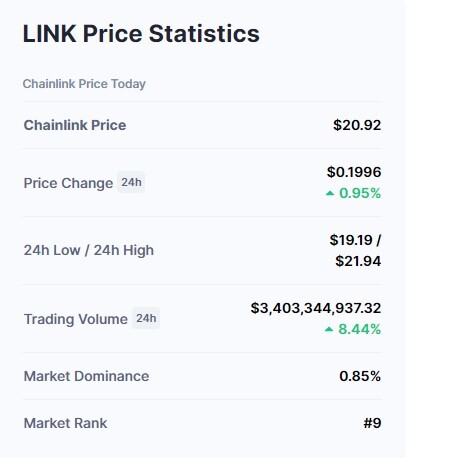Click the LINK Price Statistics heading
The width and height of the screenshot is (449, 458).
[141, 34]
